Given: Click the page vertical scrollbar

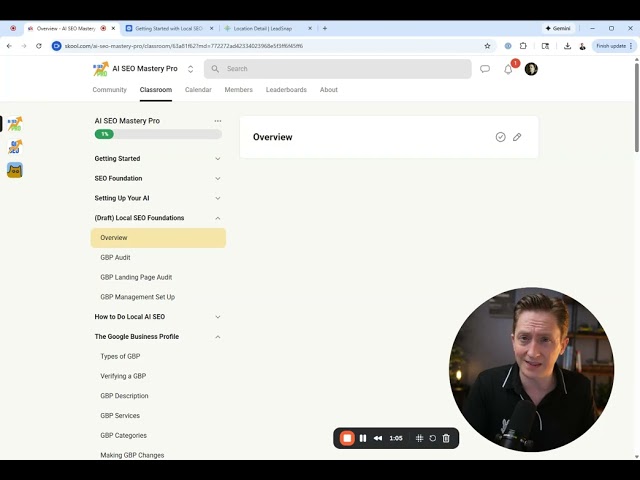Looking at the screenshot, I should pyautogui.click(x=637, y=106).
